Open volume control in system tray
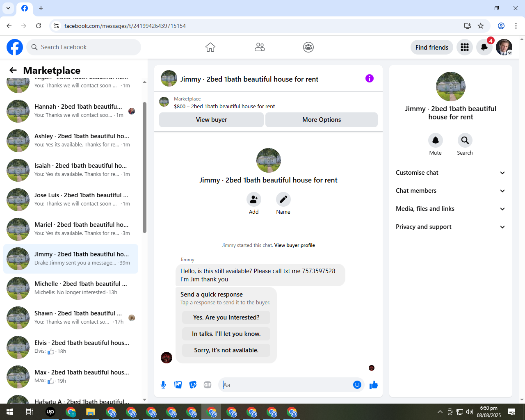Viewport: 525px width, 420px height. point(470,412)
